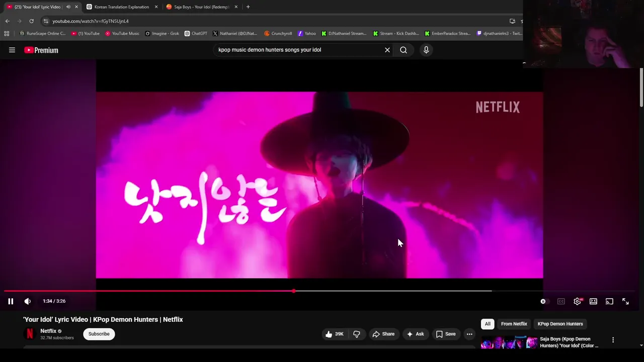Cast the video to a TV
Screen dimensions: 644x362
[609, 301]
